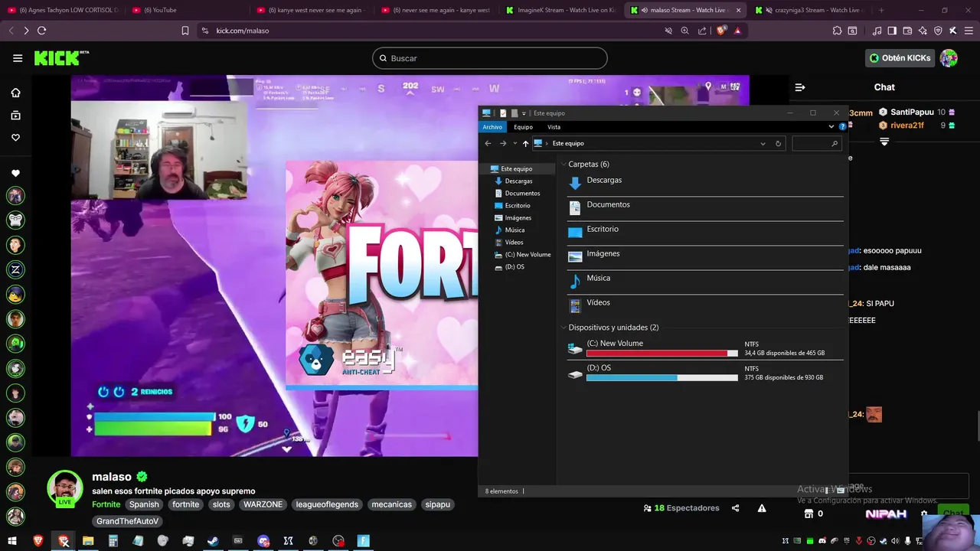980x551 pixels.
Task: Click the Explorer search box
Action: [817, 143]
